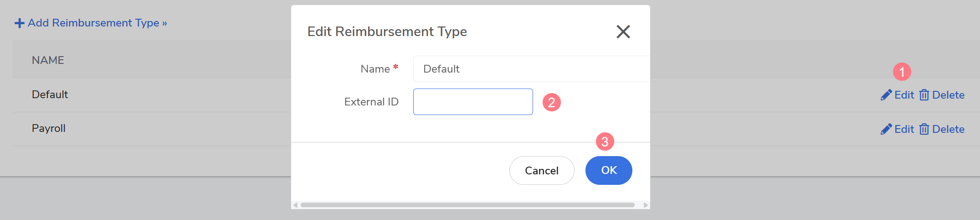Click the pencil icon in Default row
The height and width of the screenshot is (220, 980).
pyautogui.click(x=886, y=95)
